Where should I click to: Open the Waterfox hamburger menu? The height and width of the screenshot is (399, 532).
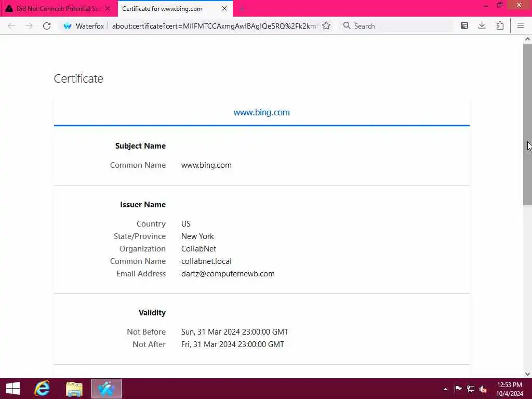point(521,26)
